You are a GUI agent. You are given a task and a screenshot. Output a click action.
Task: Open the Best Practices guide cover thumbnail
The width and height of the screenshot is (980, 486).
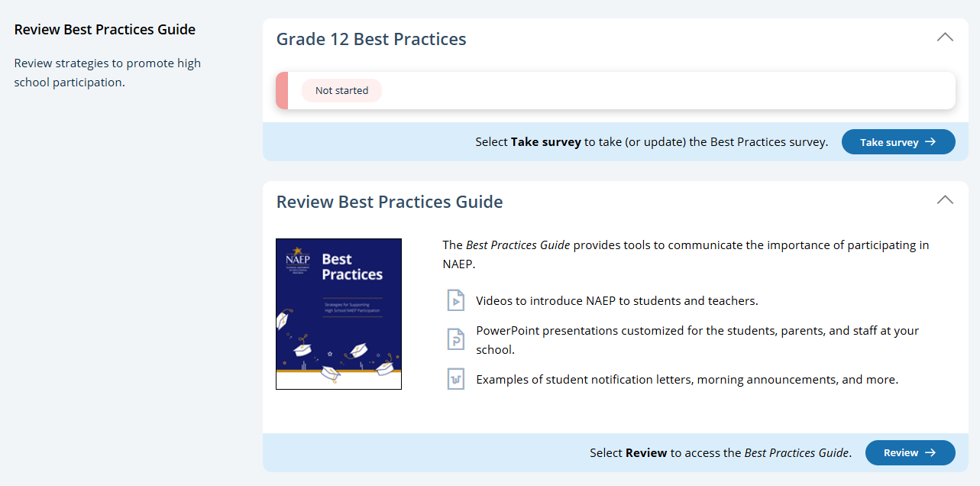point(338,314)
